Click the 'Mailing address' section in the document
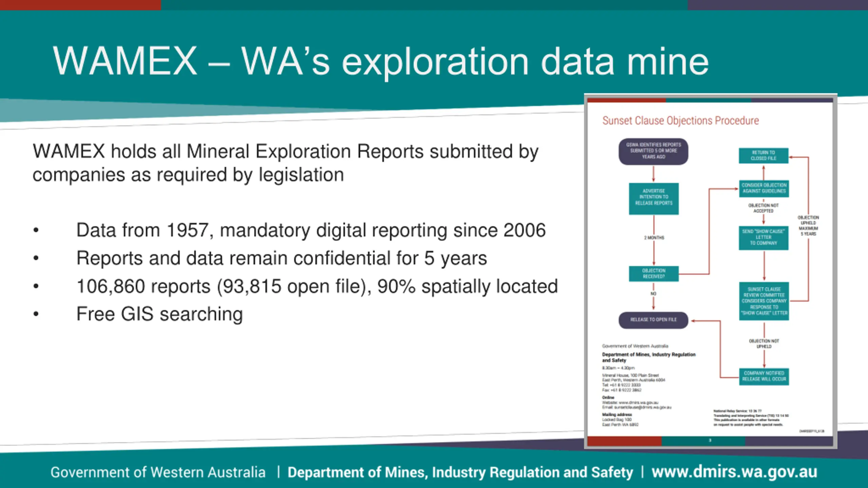868x488 pixels. click(x=620, y=420)
